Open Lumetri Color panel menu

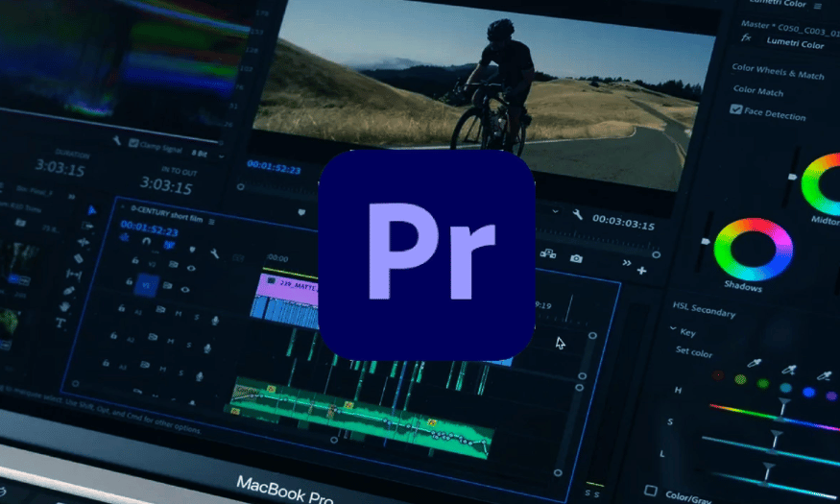point(818,6)
